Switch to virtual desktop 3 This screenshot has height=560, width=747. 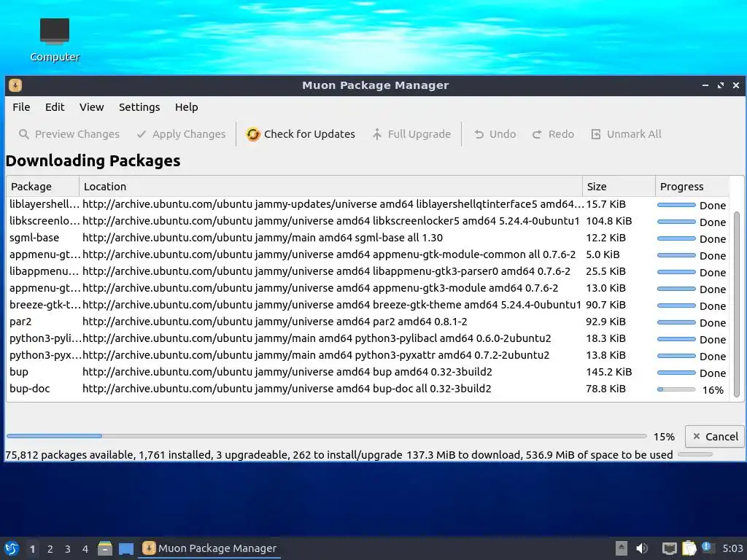(x=68, y=549)
